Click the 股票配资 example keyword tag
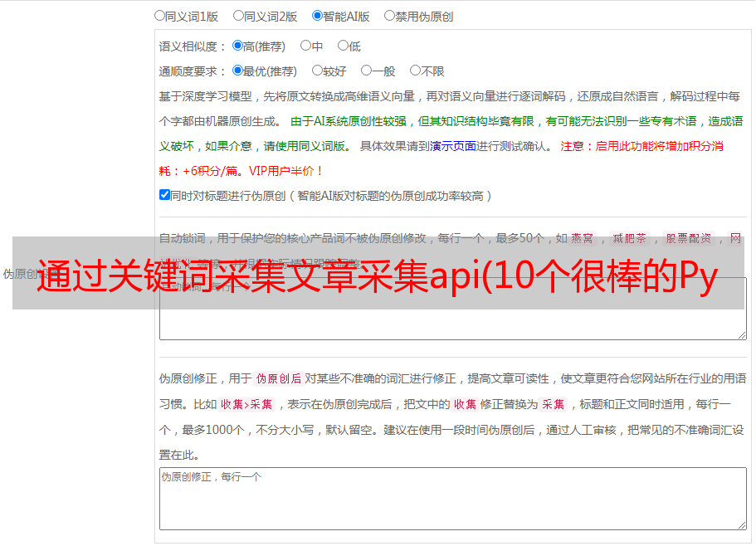Image resolution: width=756 pixels, height=546 pixels. click(x=688, y=238)
